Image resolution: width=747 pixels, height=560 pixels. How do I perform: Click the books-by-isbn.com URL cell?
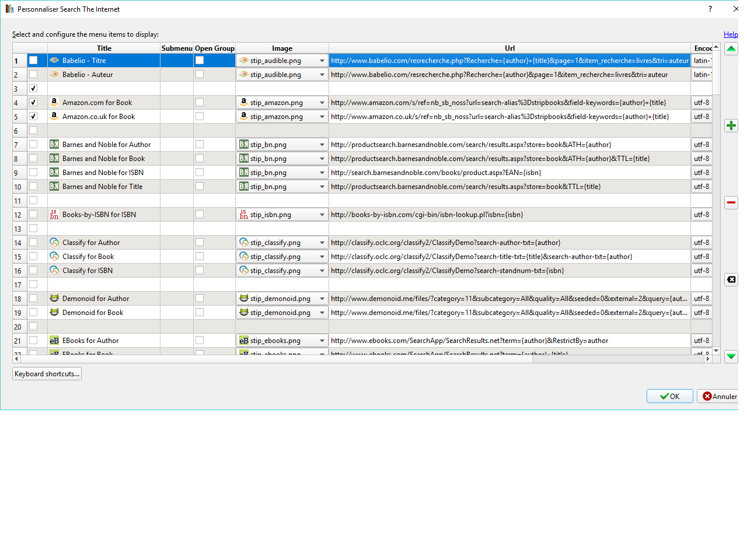point(509,215)
